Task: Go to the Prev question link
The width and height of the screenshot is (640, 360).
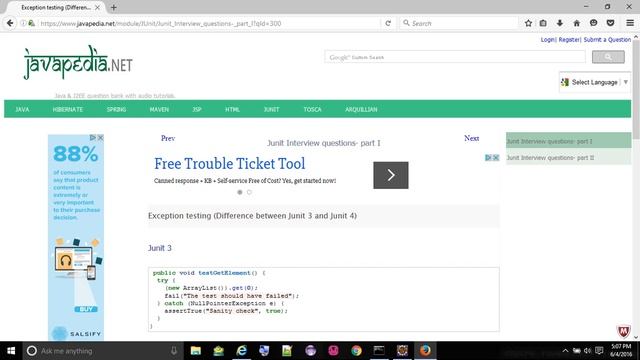Action: click(168, 138)
